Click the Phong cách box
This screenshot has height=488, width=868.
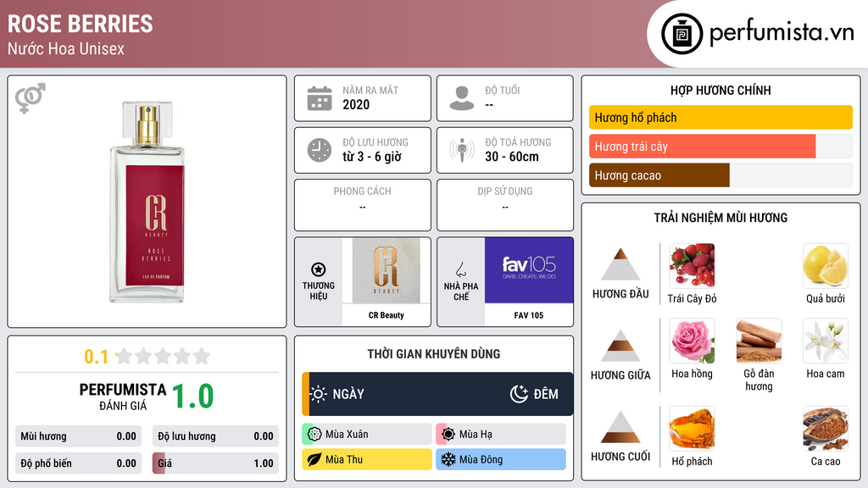363,205
